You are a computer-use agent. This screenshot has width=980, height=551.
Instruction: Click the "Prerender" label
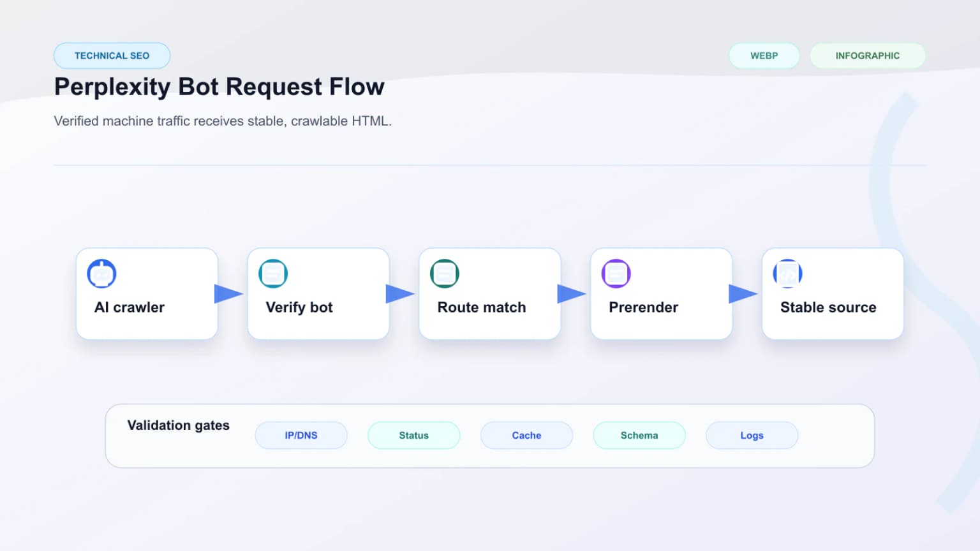pyautogui.click(x=644, y=307)
